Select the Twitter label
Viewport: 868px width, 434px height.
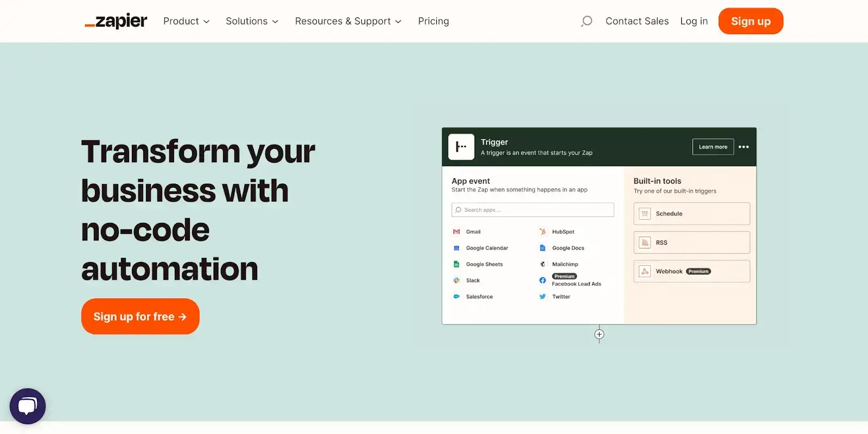561,297
